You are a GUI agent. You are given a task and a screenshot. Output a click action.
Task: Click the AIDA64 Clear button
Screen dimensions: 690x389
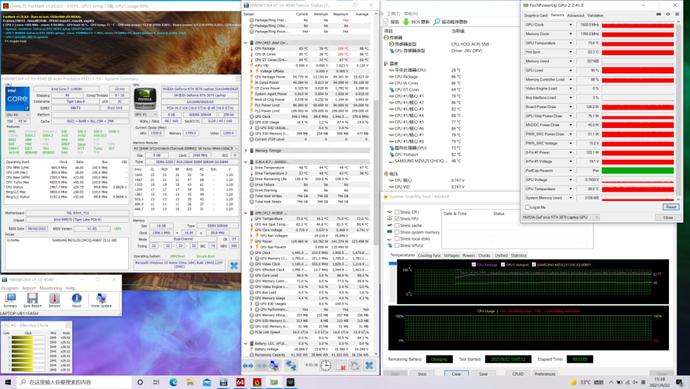pyautogui.click(x=456, y=374)
